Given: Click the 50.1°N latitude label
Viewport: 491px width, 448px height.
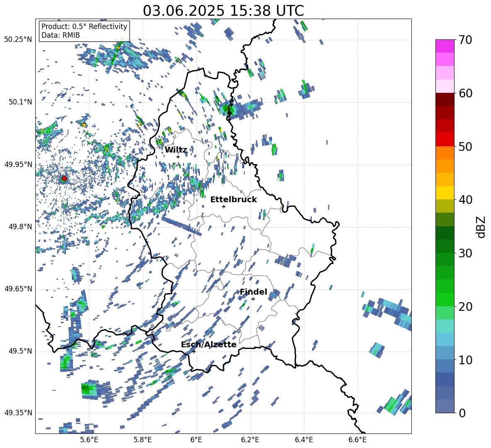Looking at the screenshot, I should [21, 102].
